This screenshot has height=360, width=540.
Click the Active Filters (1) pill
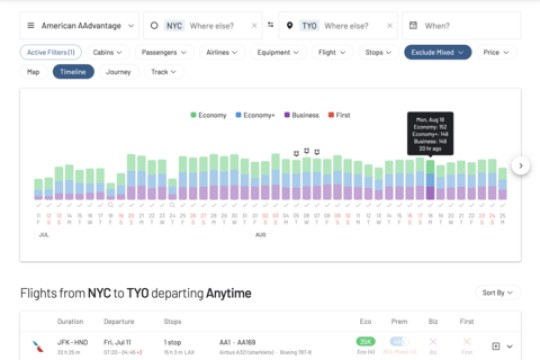pyautogui.click(x=51, y=52)
